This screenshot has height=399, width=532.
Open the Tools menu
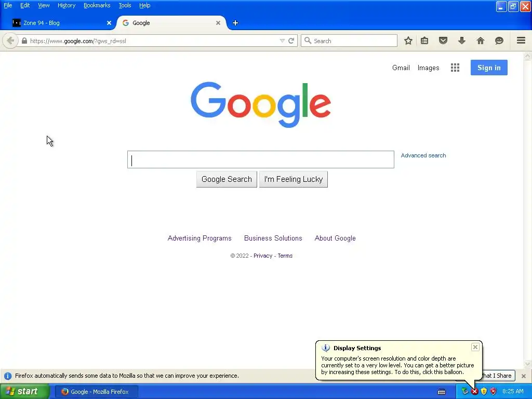tap(125, 5)
